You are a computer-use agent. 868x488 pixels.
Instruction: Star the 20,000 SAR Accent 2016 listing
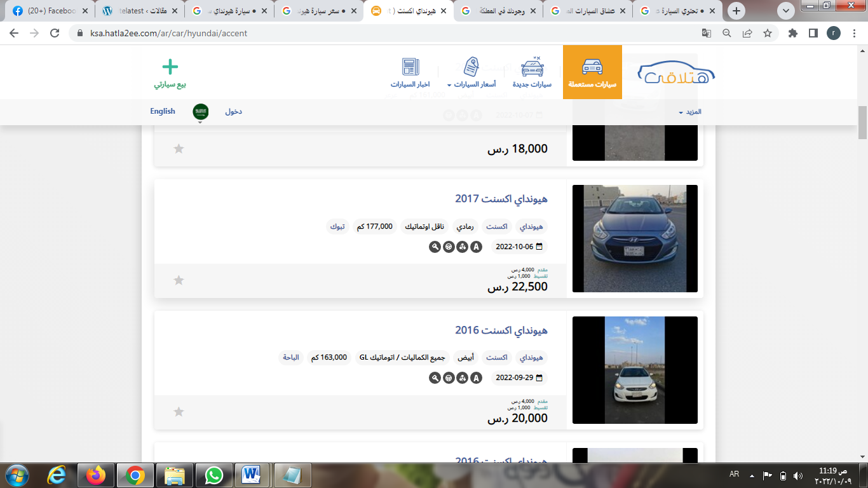[x=179, y=412]
